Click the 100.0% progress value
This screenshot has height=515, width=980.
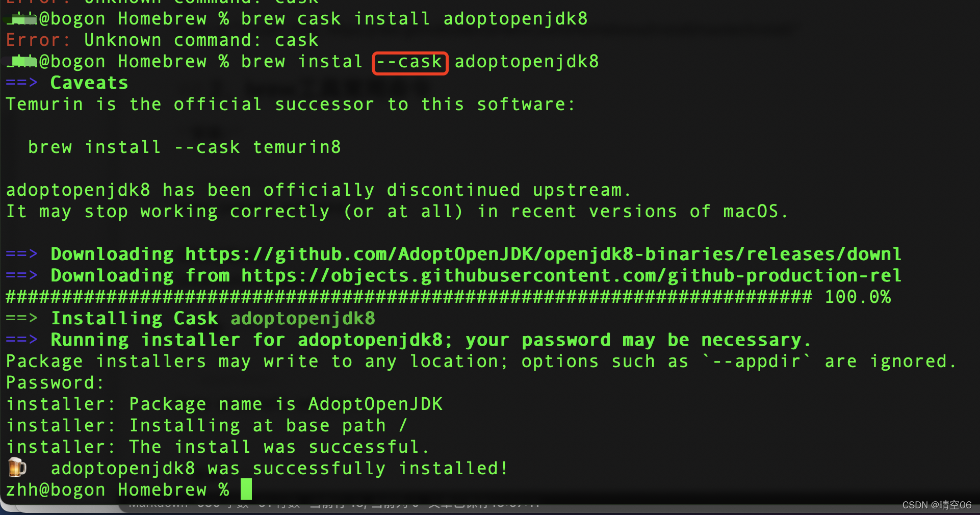(x=858, y=297)
